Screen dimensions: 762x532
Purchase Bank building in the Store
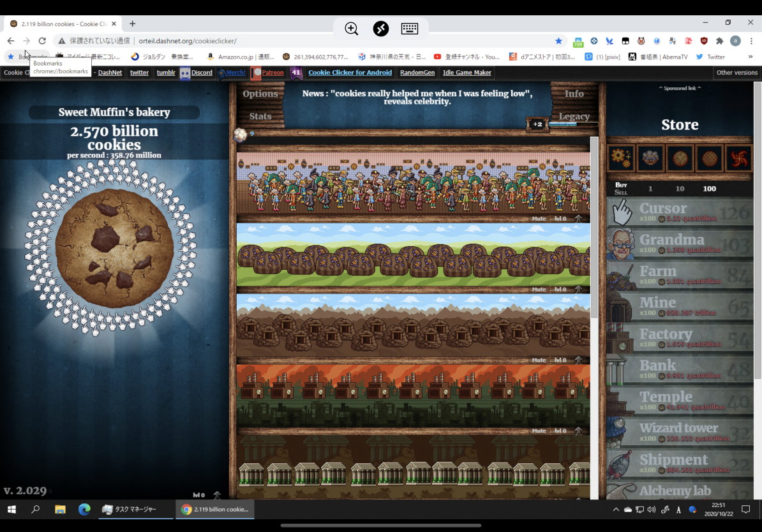[680, 369]
